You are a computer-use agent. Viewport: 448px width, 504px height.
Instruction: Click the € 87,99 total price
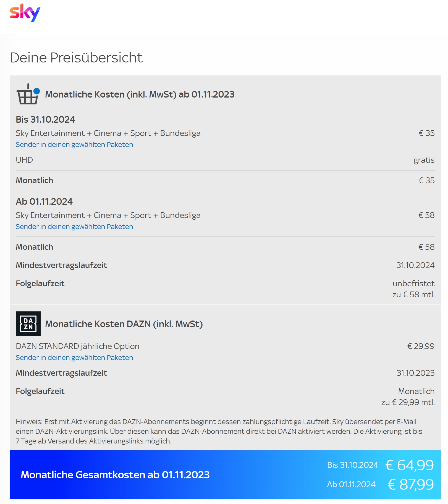pos(411,484)
